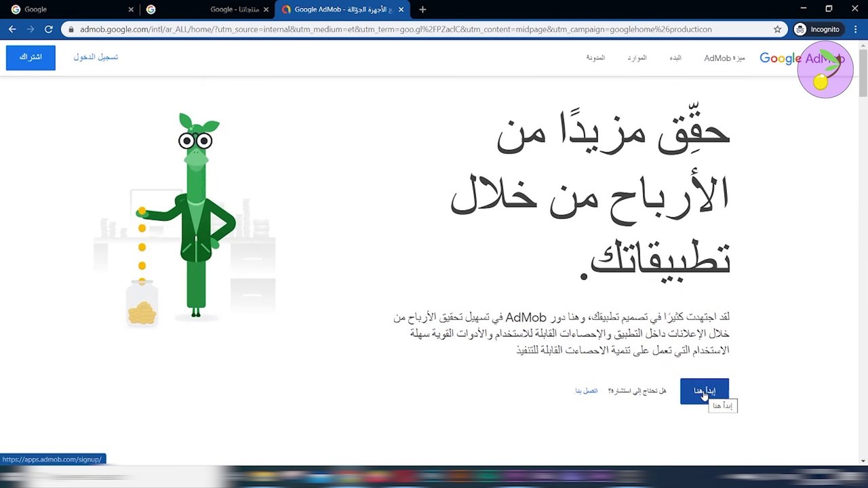
Task: Click scrollbar up arrow
Action: [x=863, y=45]
